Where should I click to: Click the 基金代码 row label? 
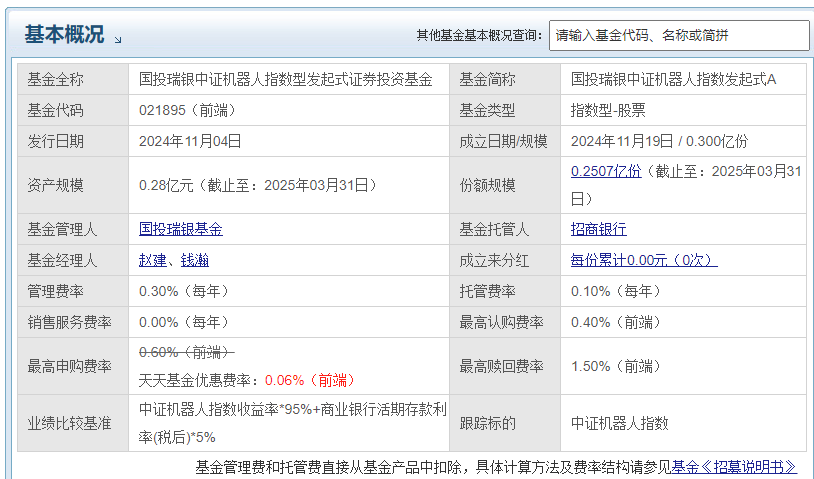click(55, 110)
